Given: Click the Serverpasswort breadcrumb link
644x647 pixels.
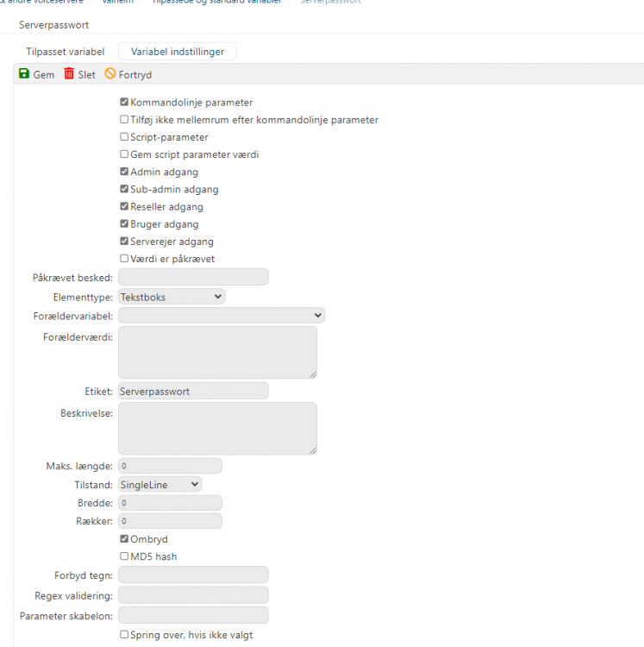Looking at the screenshot, I should (x=330, y=2).
